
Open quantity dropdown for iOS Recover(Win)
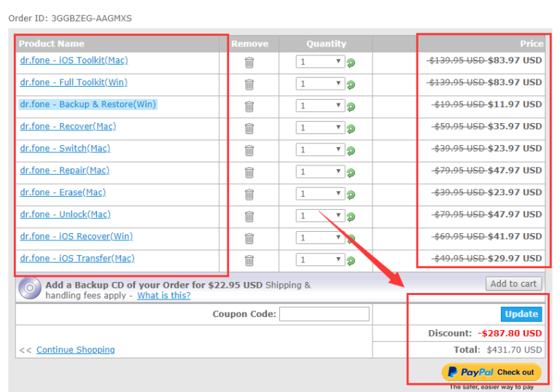coord(320,238)
